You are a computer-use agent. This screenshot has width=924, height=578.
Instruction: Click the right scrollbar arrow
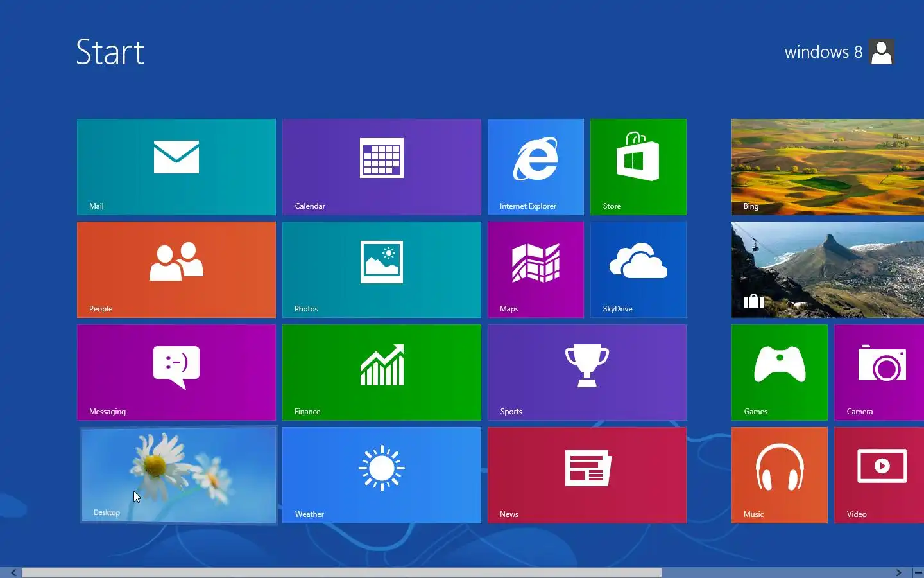[898, 572]
